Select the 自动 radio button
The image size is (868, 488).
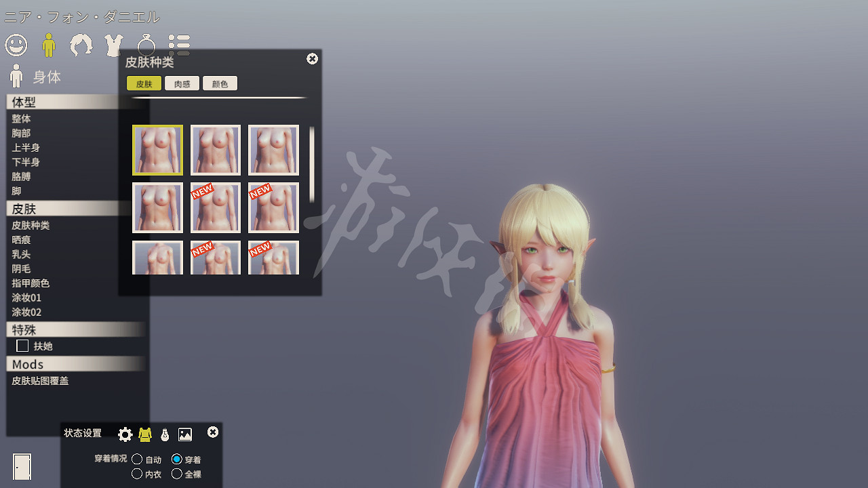coord(137,460)
